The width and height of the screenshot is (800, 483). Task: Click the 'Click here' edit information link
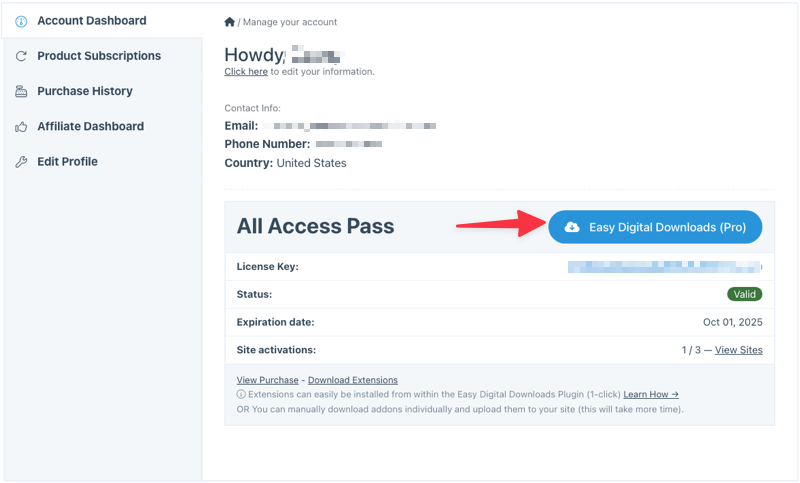pos(246,72)
